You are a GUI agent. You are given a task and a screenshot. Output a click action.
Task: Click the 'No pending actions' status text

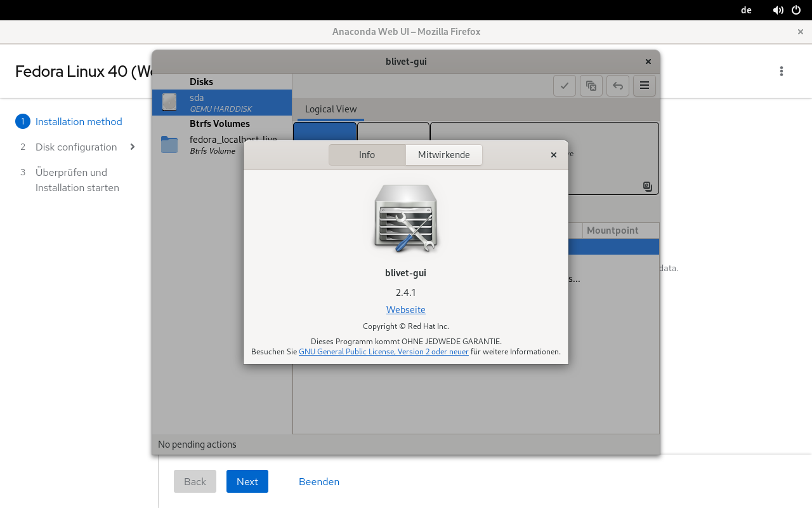coord(197,444)
